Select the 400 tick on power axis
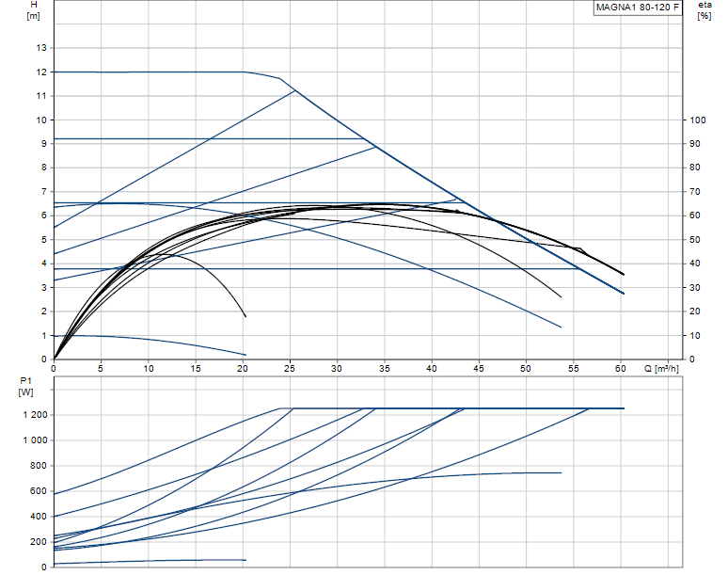Image resolution: width=728 pixels, height=575 pixels. (37, 517)
